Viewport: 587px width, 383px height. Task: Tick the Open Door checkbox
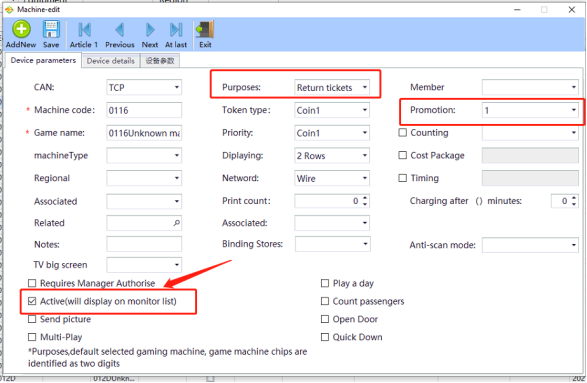[325, 319]
